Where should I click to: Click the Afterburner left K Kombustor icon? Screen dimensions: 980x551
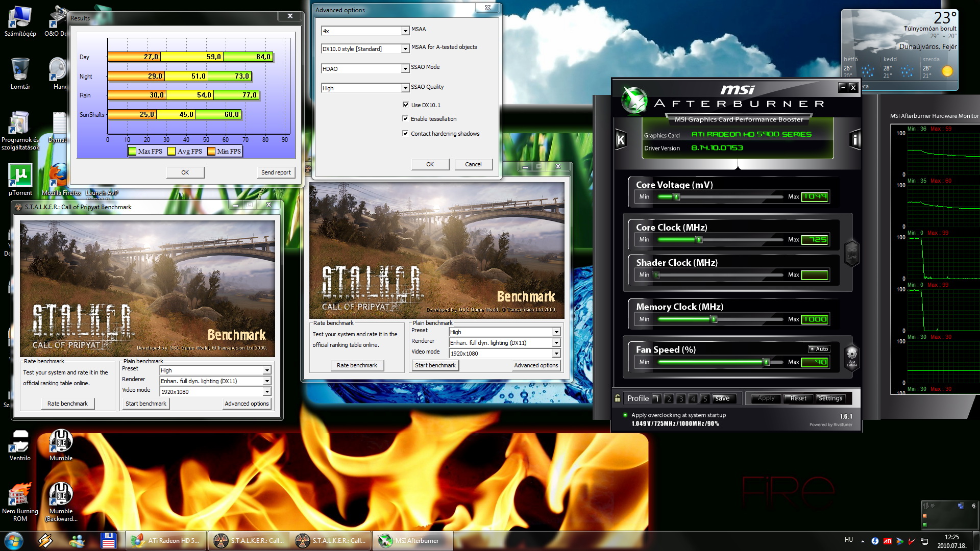pyautogui.click(x=621, y=139)
